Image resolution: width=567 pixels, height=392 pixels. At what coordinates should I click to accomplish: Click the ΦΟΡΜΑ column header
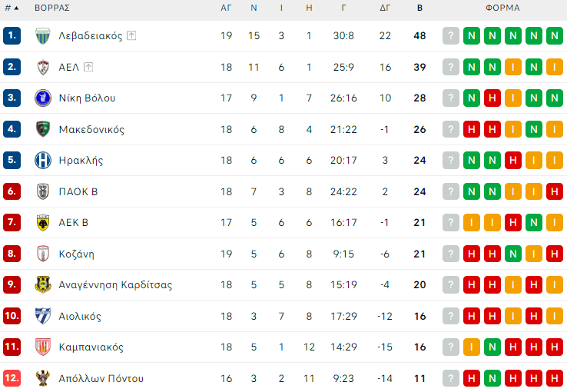click(502, 8)
